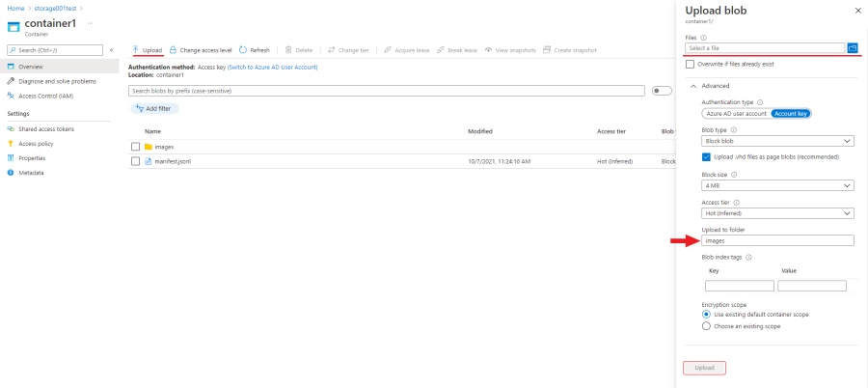The width and height of the screenshot is (868, 388).
Task: Uncheck Upload .vhd files as page blobs
Action: (x=706, y=156)
